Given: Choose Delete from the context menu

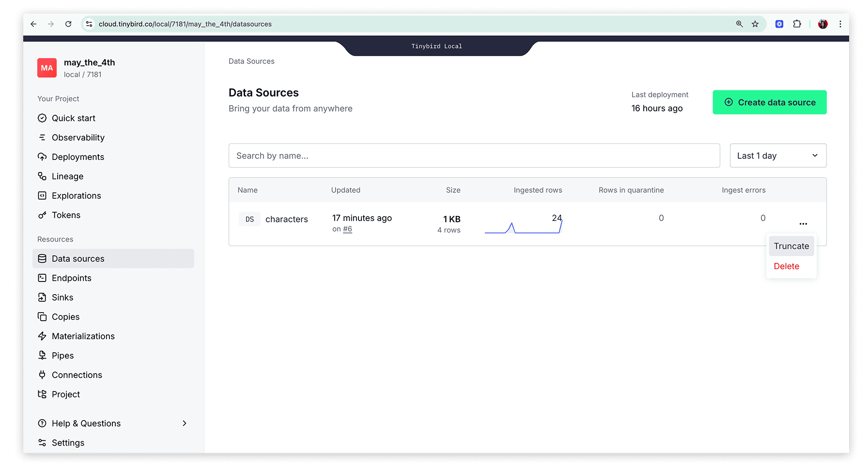Looking at the screenshot, I should (x=786, y=266).
